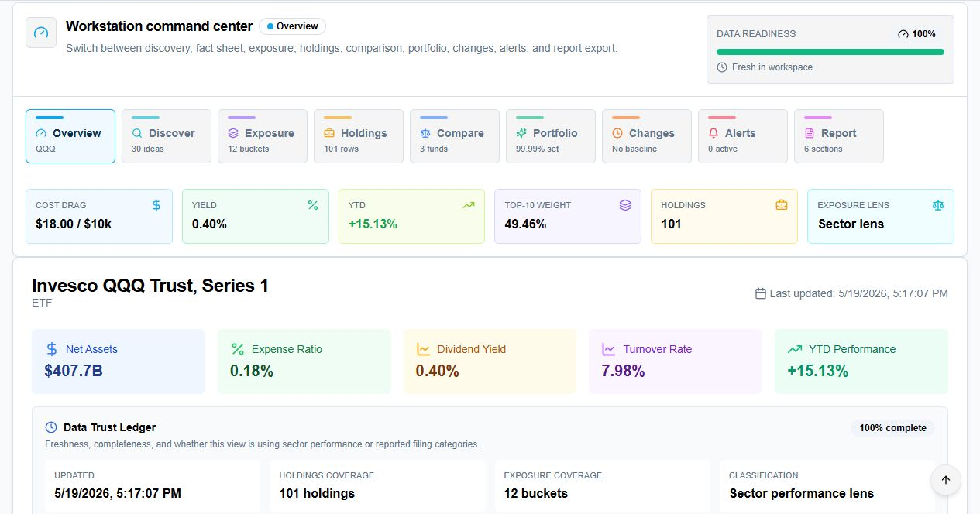Click the trend icon beside YTD Performance
Image resolution: width=980 pixels, height=514 pixels.
[x=795, y=349]
